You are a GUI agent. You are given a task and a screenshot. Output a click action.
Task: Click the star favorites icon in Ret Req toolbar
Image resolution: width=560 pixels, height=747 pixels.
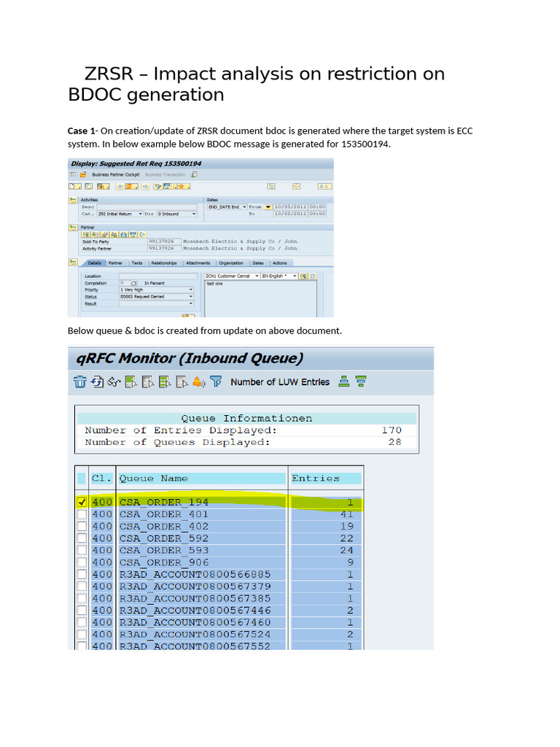click(x=184, y=186)
